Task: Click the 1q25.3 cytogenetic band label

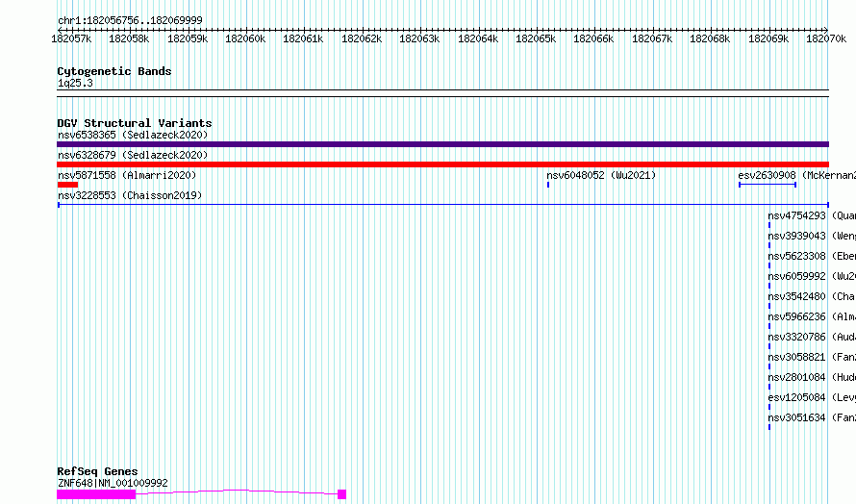Action: click(x=75, y=83)
